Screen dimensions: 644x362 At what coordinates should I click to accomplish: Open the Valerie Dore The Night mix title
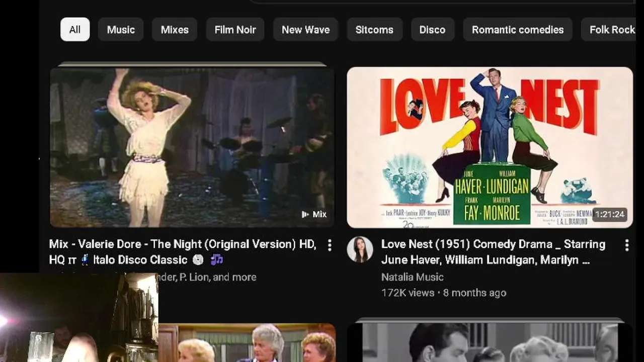tap(183, 252)
